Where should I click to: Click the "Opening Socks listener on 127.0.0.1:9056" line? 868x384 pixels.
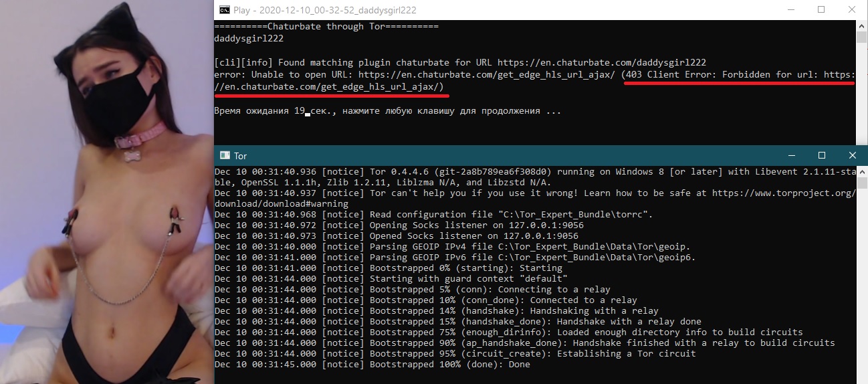tap(476, 225)
